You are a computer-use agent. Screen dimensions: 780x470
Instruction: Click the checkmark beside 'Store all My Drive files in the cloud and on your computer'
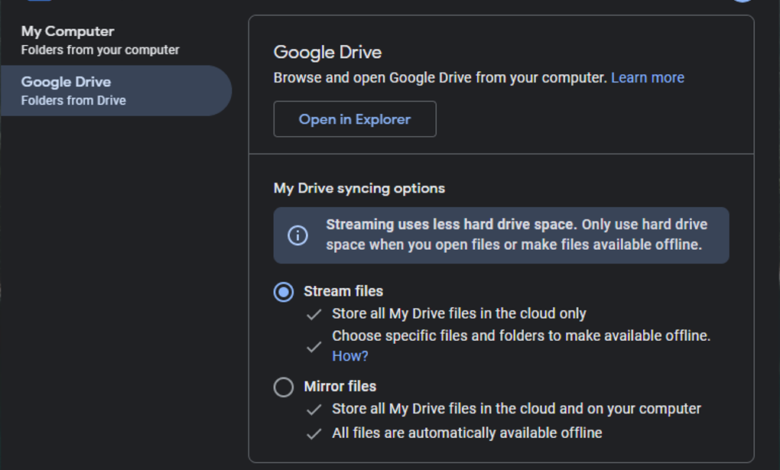(314, 409)
